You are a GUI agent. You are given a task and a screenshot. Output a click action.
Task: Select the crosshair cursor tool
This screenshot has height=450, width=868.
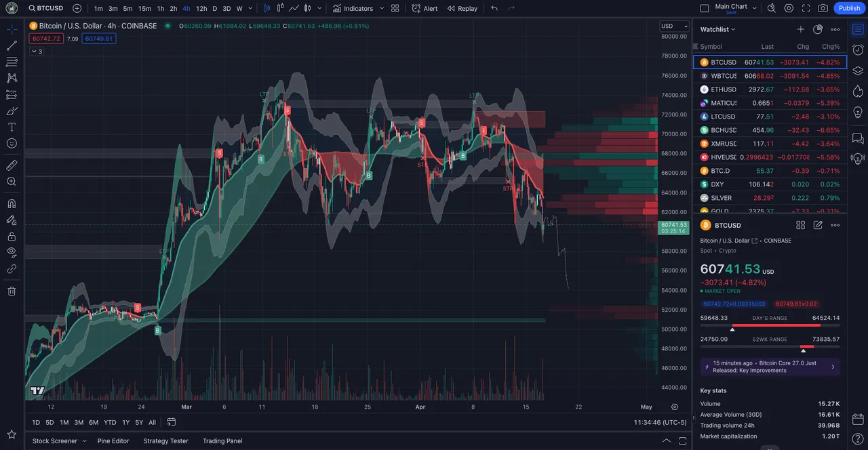pyautogui.click(x=12, y=29)
